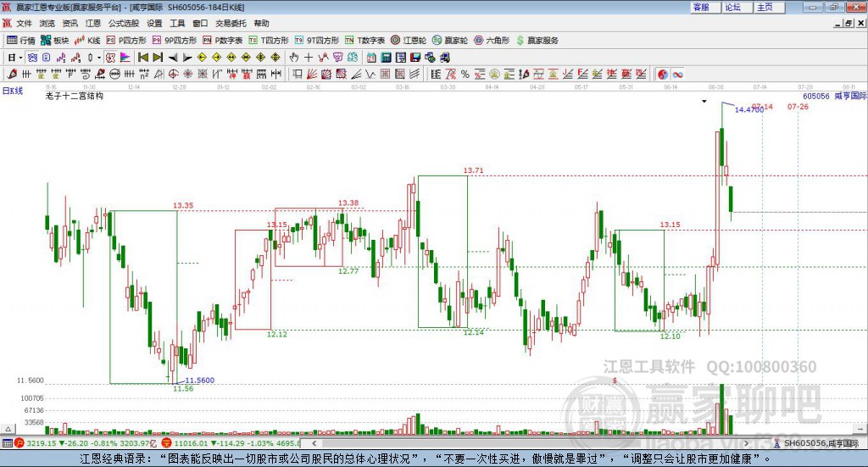868x467 pixels.
Task: Open the 设置 menu
Action: point(154,23)
